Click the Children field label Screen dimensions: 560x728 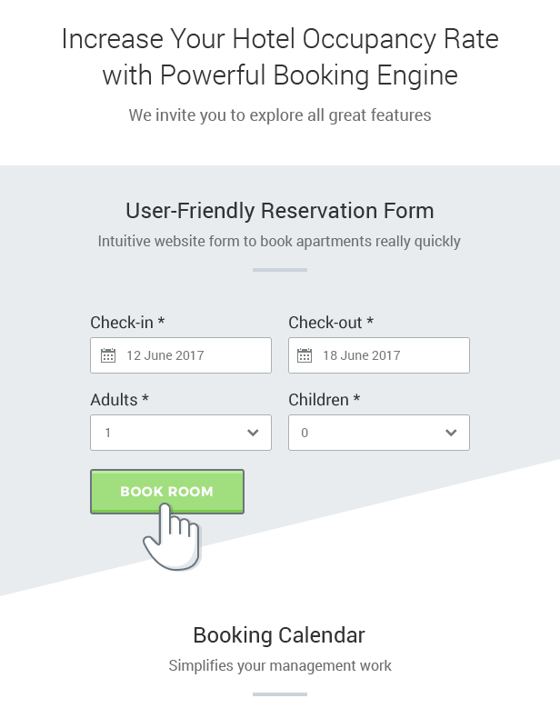[325, 400]
